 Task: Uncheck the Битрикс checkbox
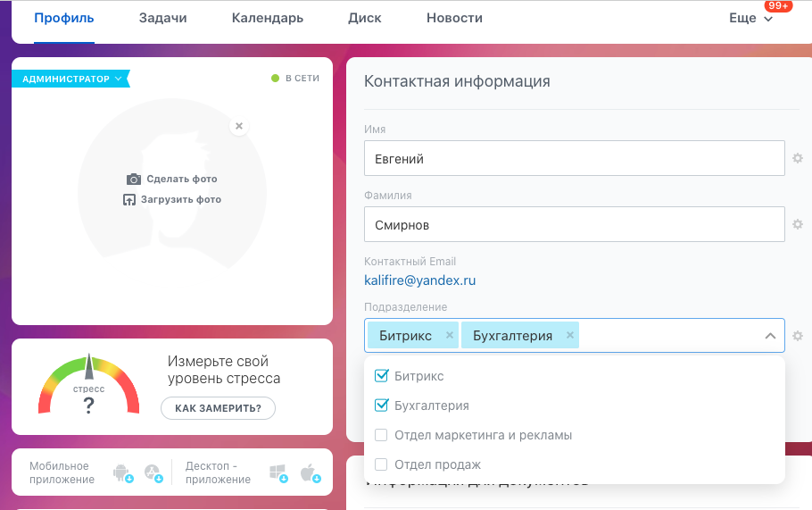click(381, 376)
